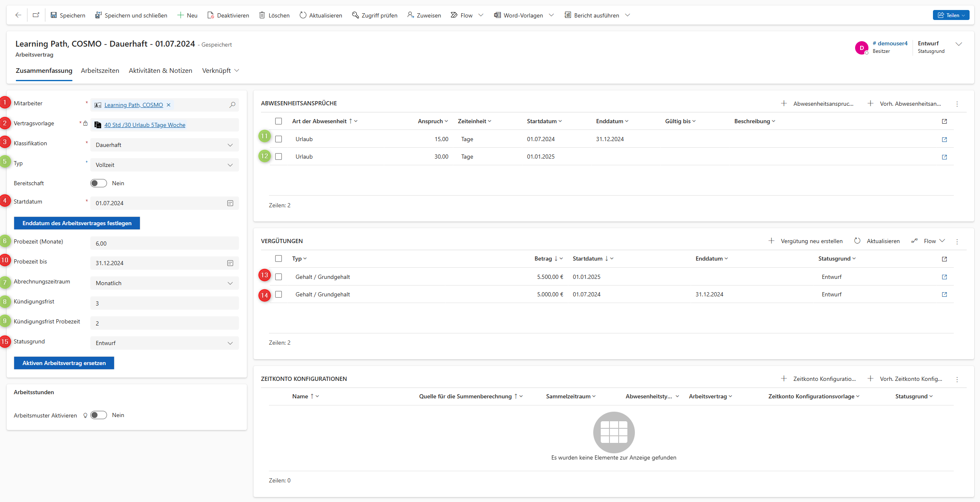Click the Speichern save icon
This screenshot has height=502, width=980.
pyautogui.click(x=54, y=15)
